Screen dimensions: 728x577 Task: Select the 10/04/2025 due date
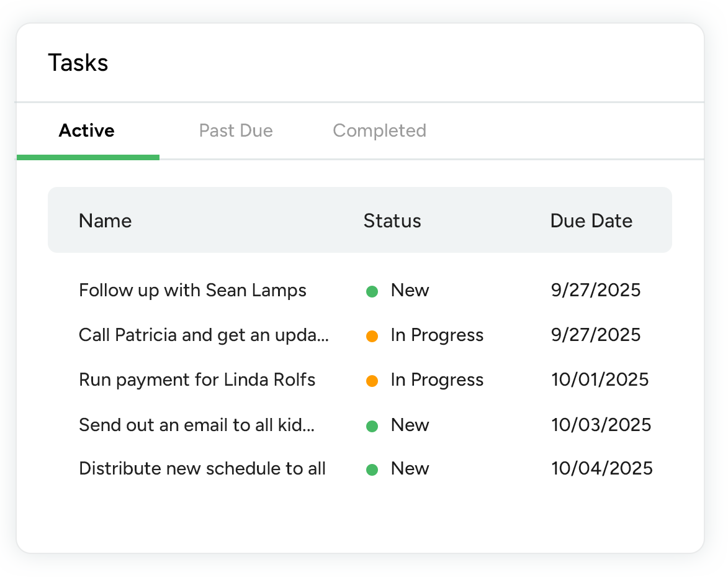click(x=601, y=469)
